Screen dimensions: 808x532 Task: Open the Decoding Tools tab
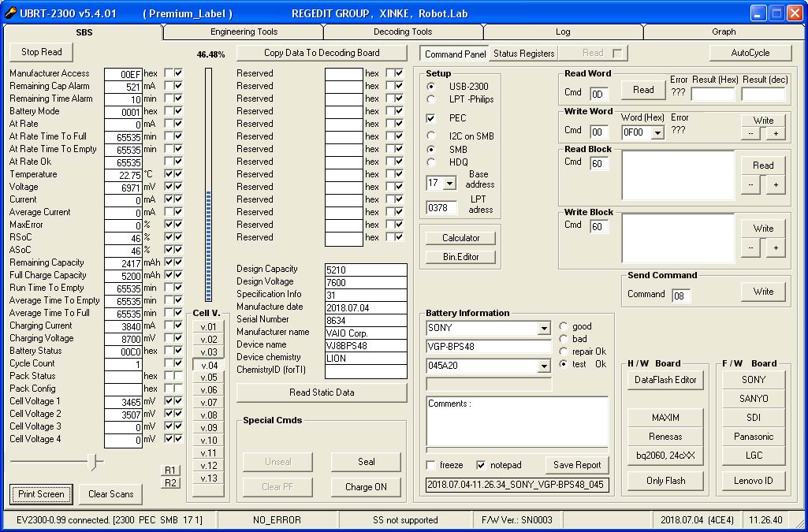tap(403, 32)
